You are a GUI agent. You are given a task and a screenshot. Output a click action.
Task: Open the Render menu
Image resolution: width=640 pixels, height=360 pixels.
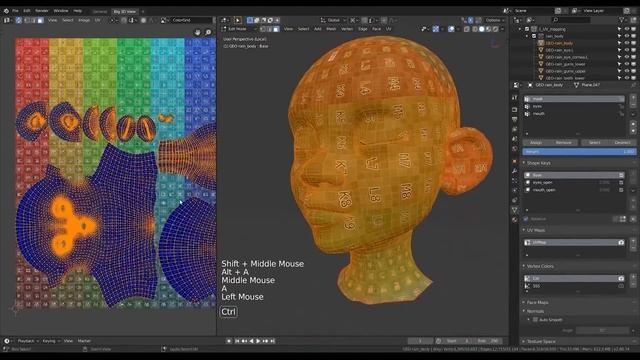(x=42, y=11)
